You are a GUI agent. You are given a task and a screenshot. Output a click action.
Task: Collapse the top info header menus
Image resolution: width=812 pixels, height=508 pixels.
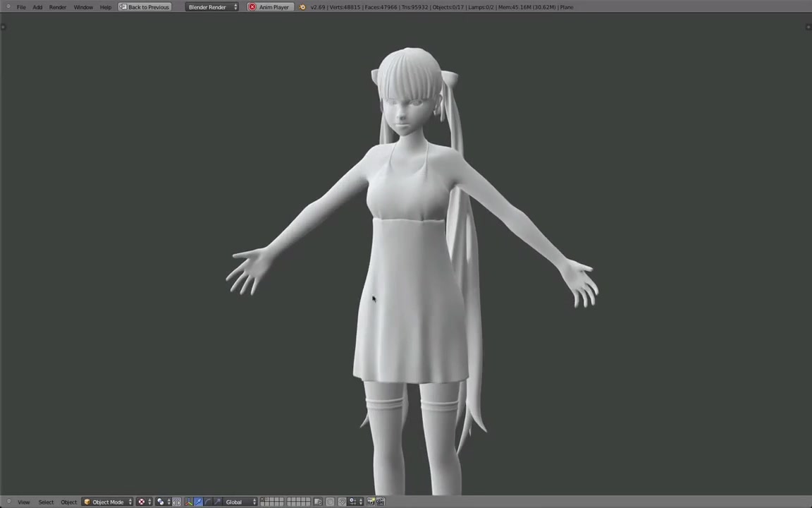pyautogui.click(x=8, y=7)
